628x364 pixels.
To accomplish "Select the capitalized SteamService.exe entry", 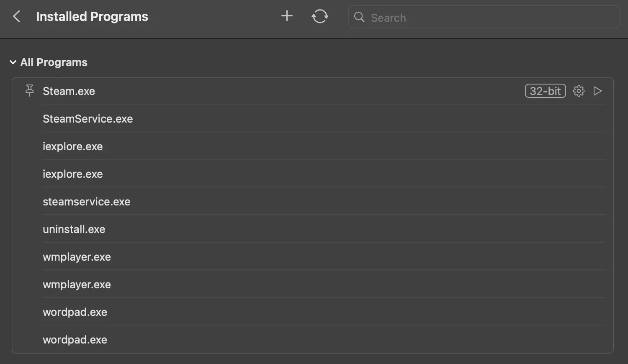I will [88, 119].
